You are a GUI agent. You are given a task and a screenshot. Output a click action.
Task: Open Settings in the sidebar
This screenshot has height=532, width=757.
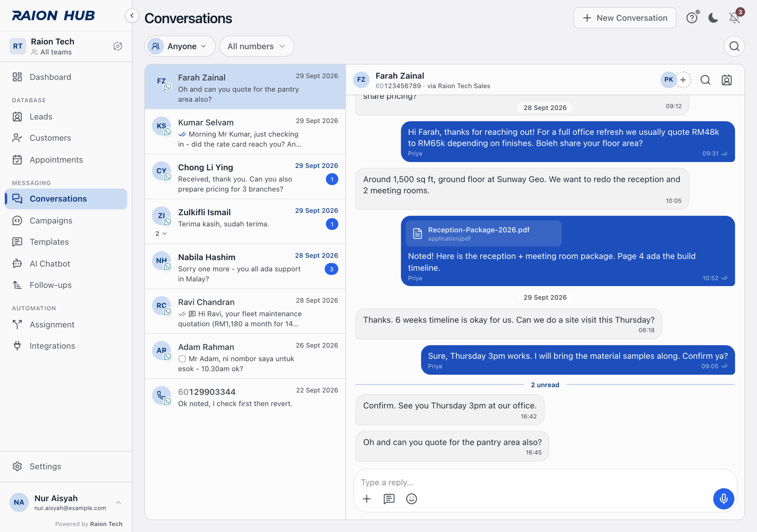66,467
